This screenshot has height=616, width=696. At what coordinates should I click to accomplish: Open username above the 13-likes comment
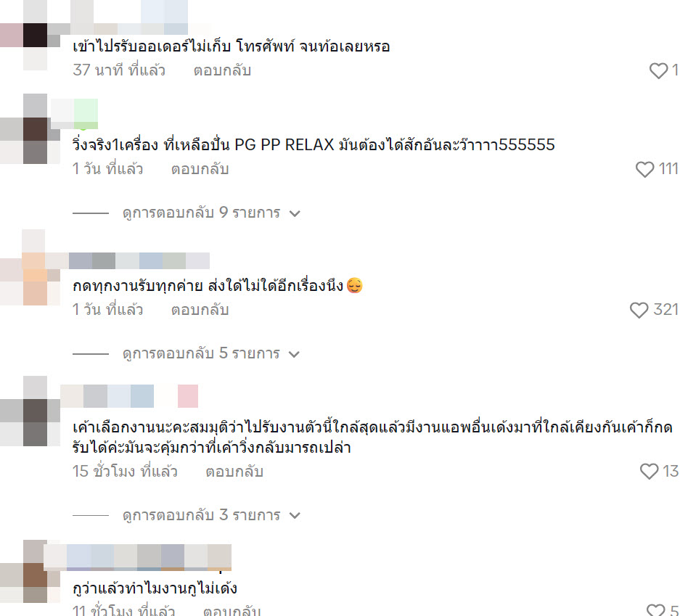pyautogui.click(x=129, y=396)
